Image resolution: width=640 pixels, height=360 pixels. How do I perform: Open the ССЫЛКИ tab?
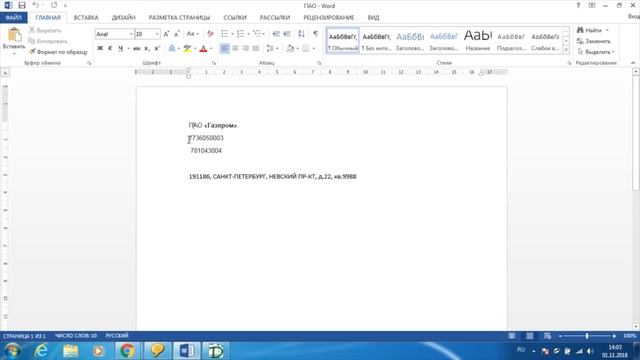(x=235, y=18)
